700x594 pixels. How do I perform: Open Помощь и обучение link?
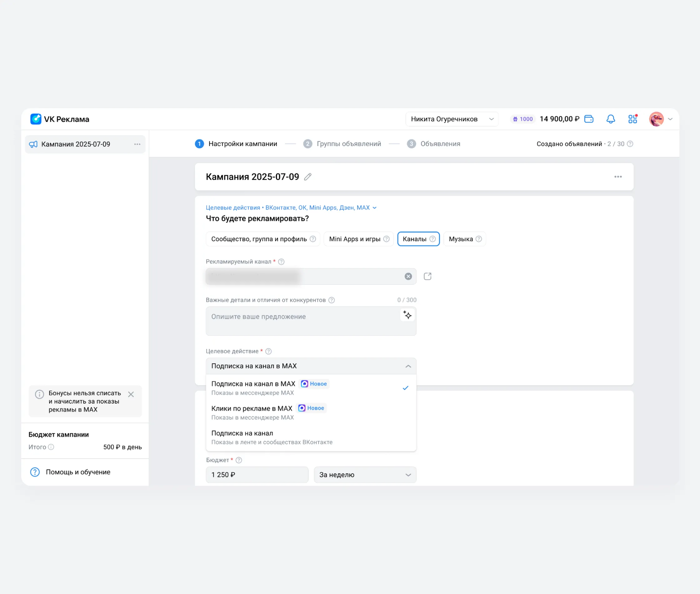78,472
